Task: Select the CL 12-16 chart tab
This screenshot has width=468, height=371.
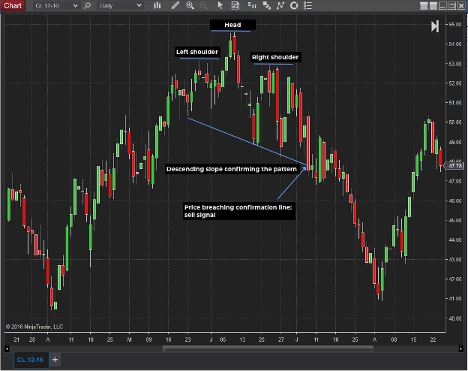Action: (x=30, y=360)
